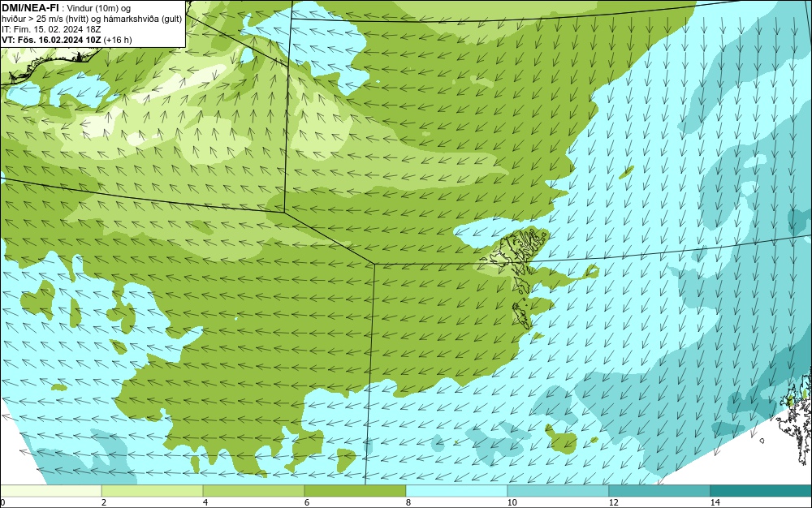
Task: Click the '(+16 h)' forecast offset text
Action: 118,40
